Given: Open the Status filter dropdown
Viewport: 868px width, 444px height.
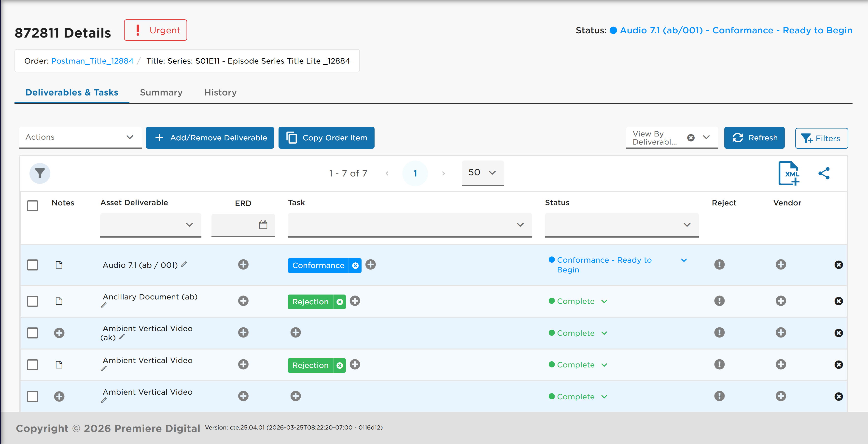Looking at the screenshot, I should (x=622, y=225).
